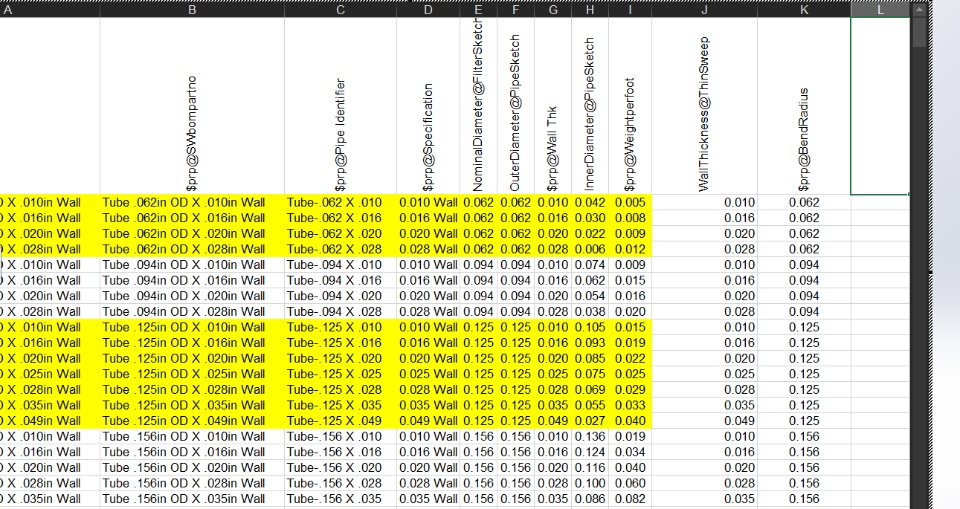The height and width of the screenshot is (509, 960).
Task: Select Tube .094in OD X .028in Wall cell
Action: pyautogui.click(x=192, y=312)
